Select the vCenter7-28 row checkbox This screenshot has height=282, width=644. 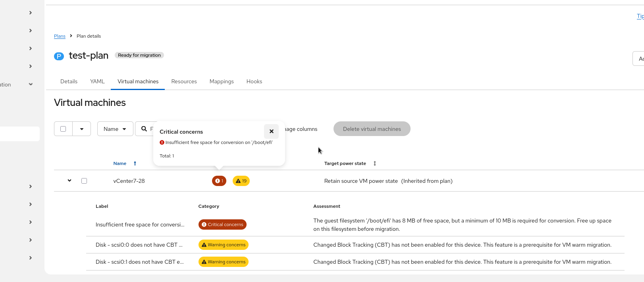click(84, 181)
